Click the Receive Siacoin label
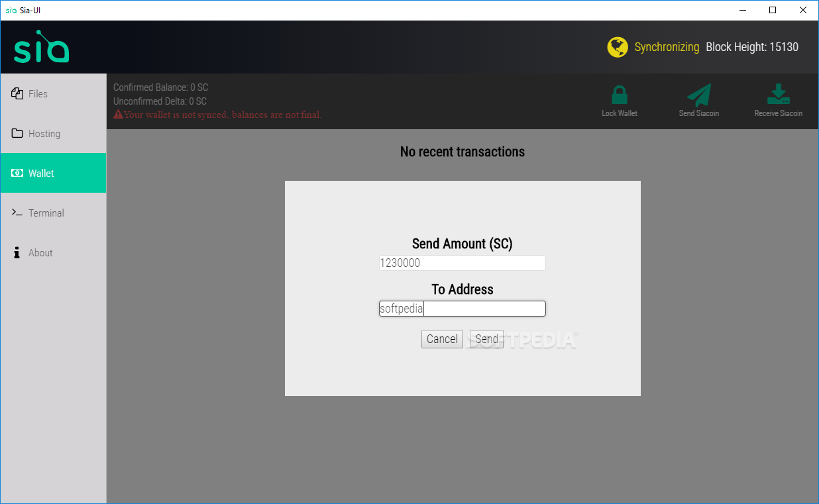This screenshot has height=504, width=819. click(779, 113)
